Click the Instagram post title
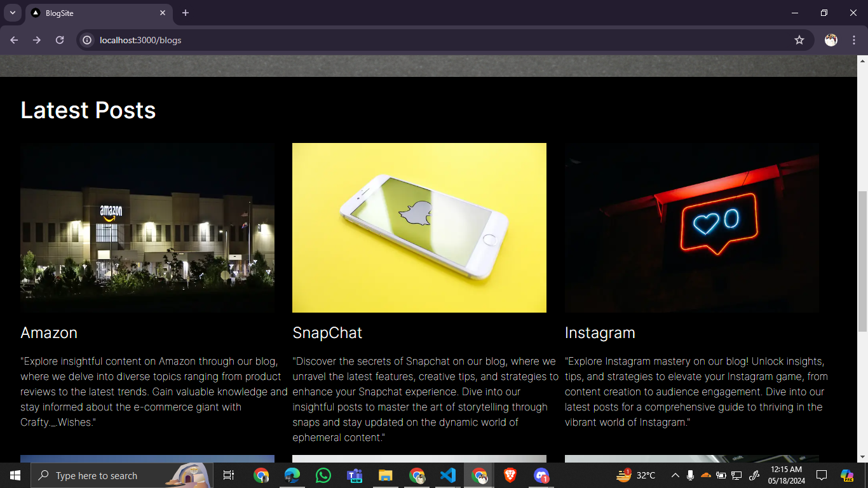The image size is (868, 488). tap(600, 333)
